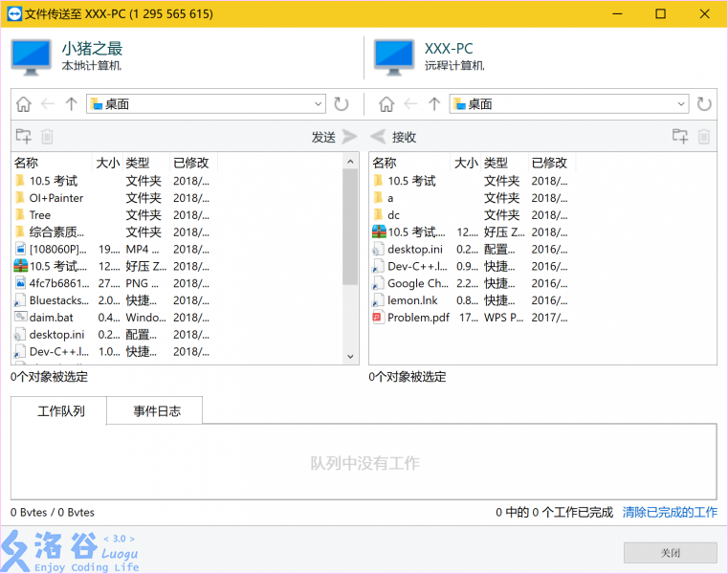Viewport: 728px width, 574px height.
Task: Refresh the local file list
Action: click(342, 104)
